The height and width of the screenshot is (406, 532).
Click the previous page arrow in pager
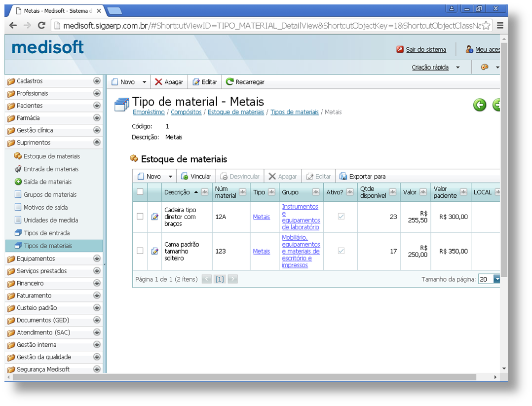click(207, 279)
